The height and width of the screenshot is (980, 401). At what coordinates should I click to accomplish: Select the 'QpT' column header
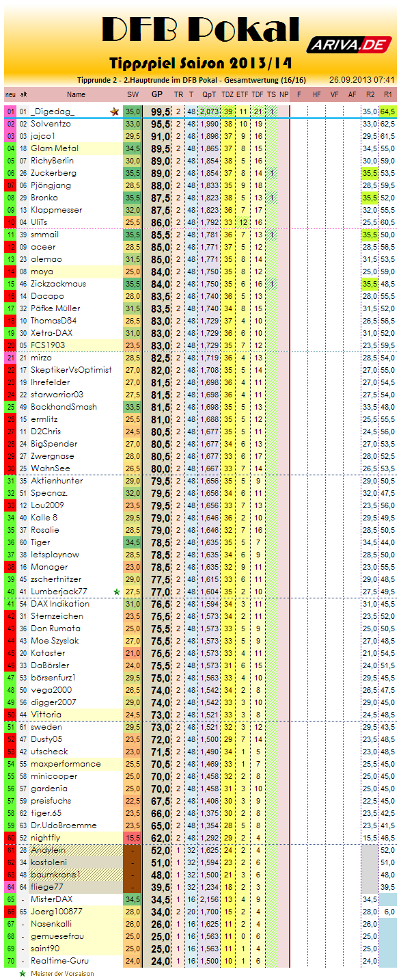pyautogui.click(x=210, y=94)
